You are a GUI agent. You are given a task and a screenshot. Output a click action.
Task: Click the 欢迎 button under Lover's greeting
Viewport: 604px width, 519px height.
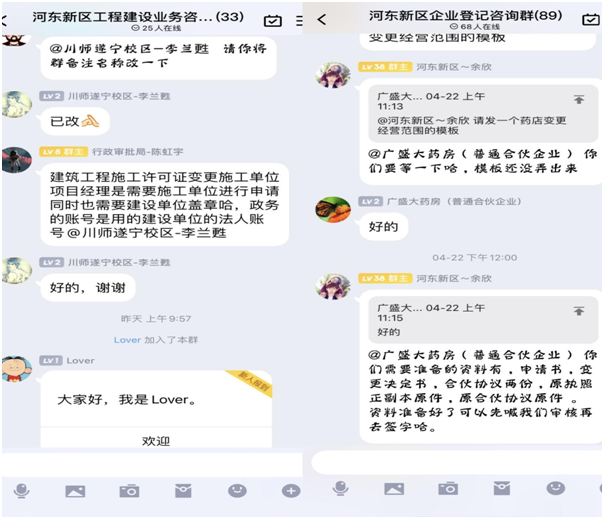[x=156, y=441]
